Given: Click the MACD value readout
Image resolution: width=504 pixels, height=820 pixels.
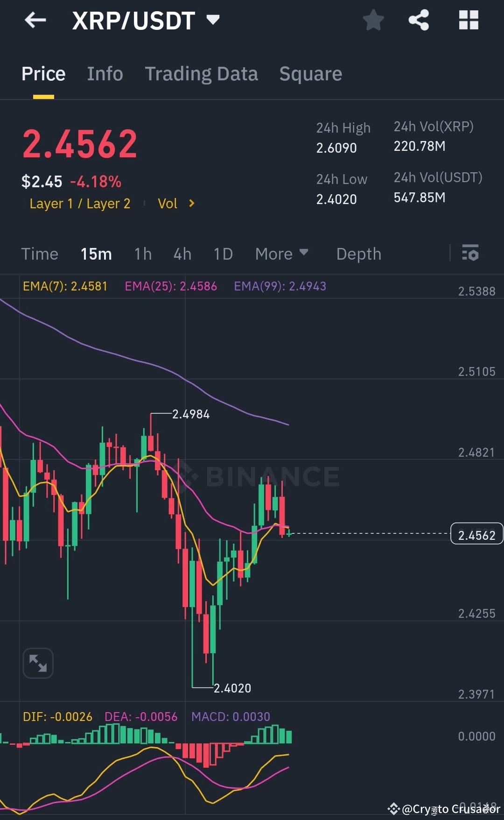Looking at the screenshot, I should pos(231,716).
